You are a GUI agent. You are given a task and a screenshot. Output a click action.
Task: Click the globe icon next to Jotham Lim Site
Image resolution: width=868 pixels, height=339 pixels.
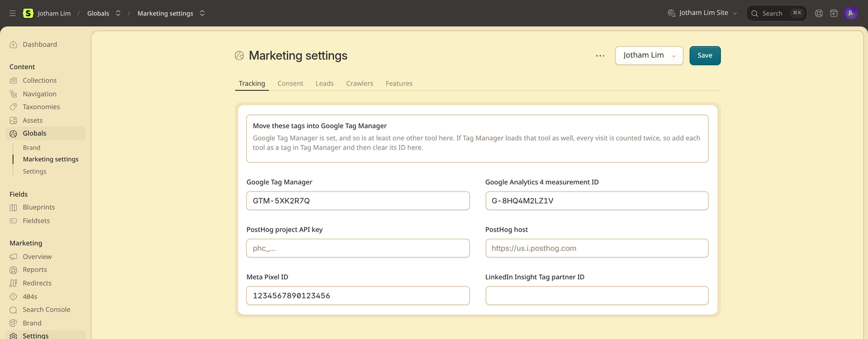(x=672, y=13)
